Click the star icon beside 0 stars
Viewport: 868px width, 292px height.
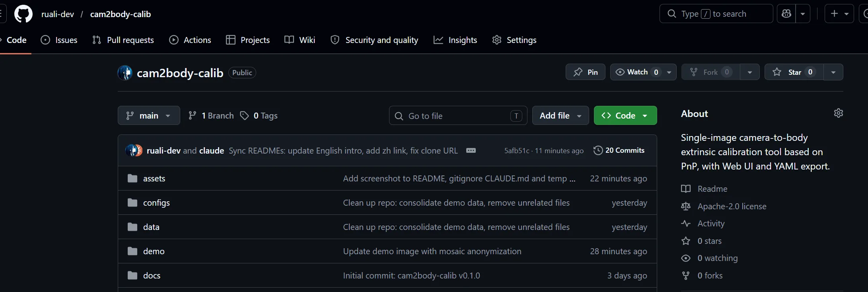(x=686, y=241)
